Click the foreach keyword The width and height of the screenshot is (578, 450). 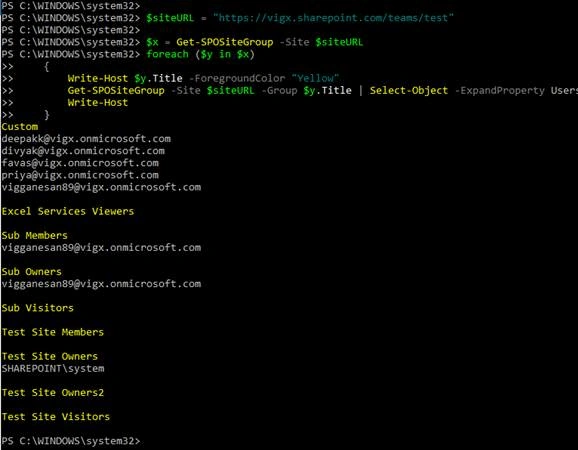coord(167,55)
